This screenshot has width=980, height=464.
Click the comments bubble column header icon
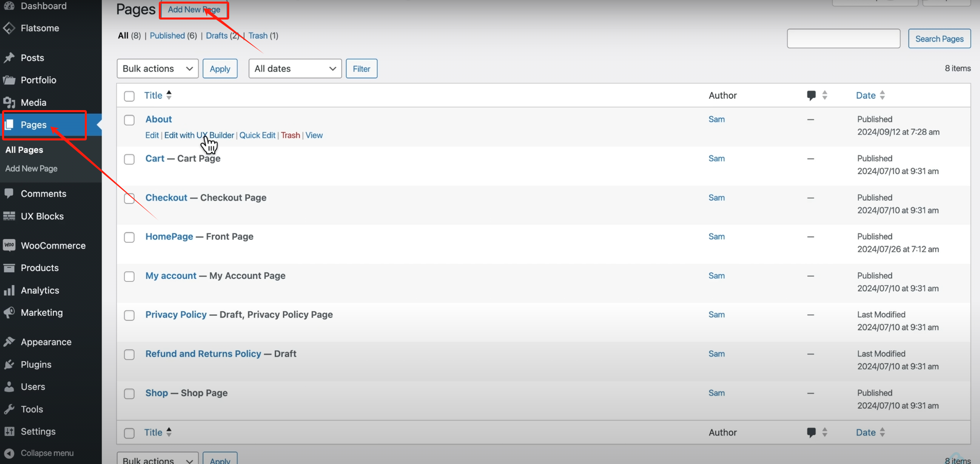pos(811,95)
